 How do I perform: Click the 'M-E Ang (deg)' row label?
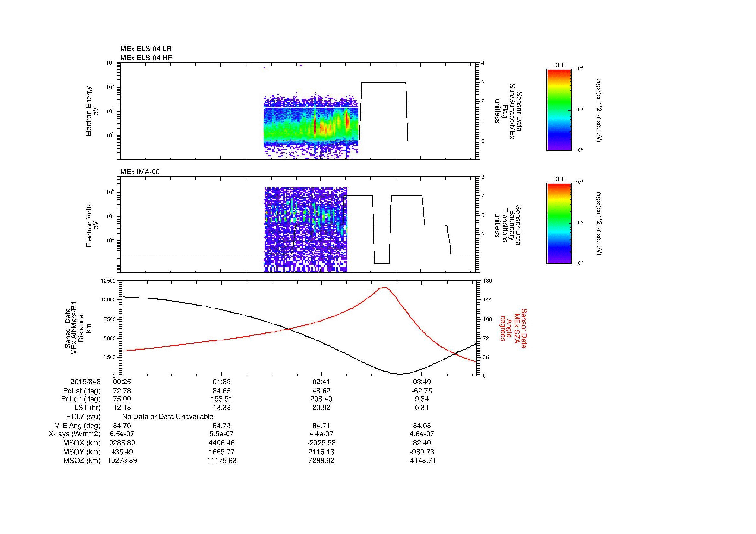77,426
